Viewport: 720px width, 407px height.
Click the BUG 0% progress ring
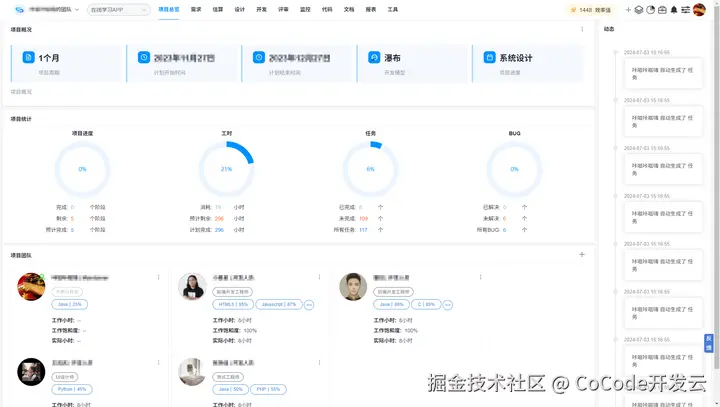[x=514, y=169]
